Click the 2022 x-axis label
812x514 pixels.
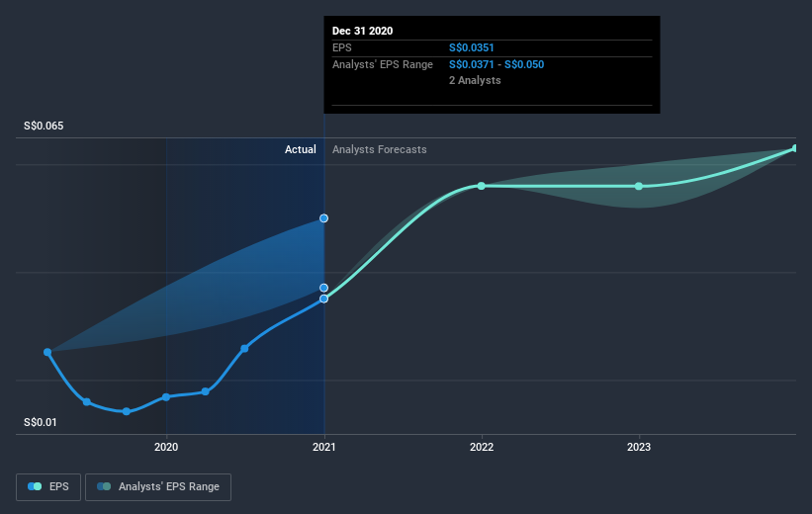click(482, 447)
